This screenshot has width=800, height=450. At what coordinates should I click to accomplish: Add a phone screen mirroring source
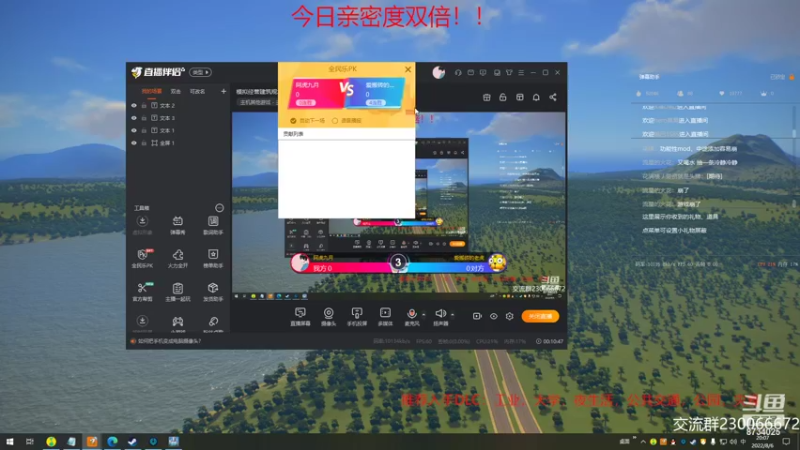[357, 316]
